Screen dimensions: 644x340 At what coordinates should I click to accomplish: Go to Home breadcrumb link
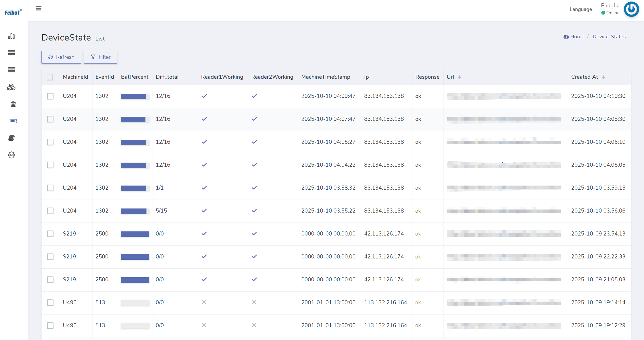tap(577, 36)
